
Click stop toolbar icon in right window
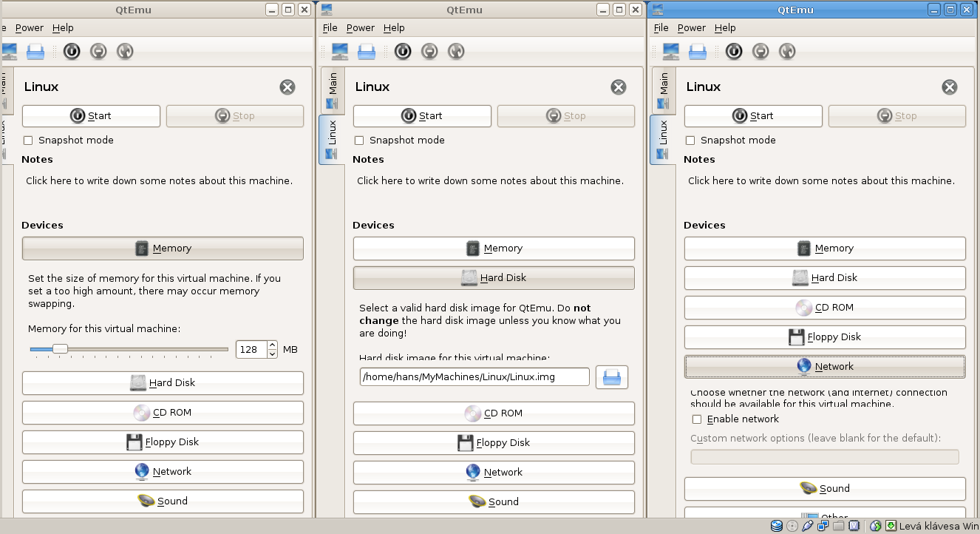(760, 51)
